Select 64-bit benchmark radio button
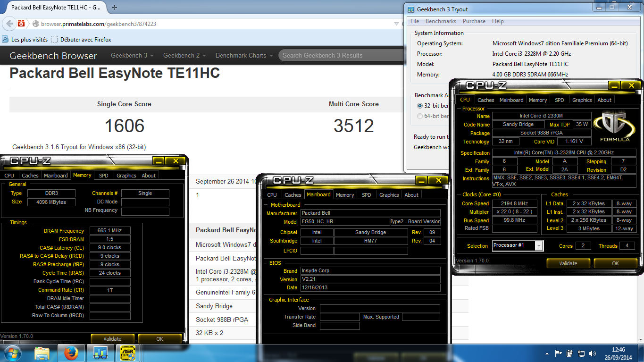 (420, 116)
